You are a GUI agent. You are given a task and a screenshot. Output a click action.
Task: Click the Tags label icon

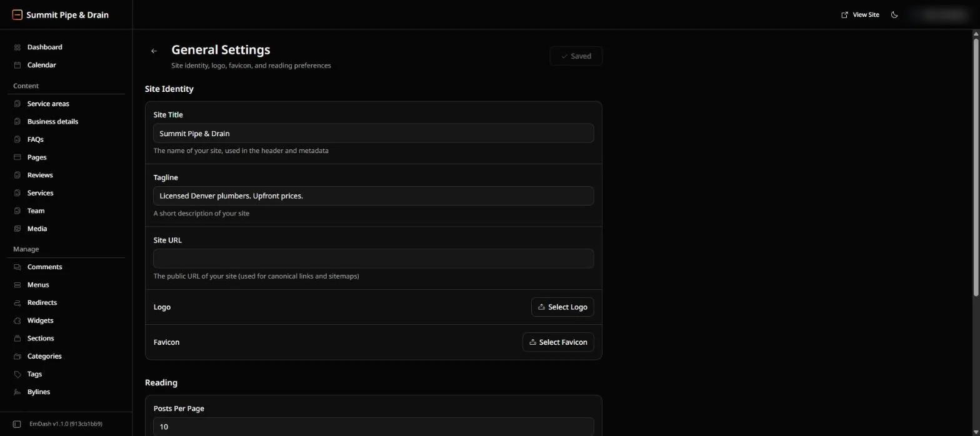(x=17, y=374)
